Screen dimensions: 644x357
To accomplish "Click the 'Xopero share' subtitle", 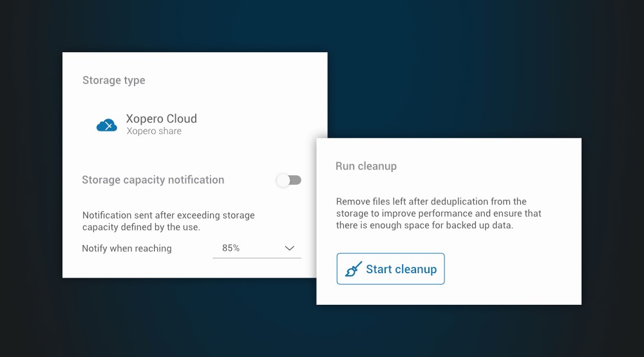I will [x=154, y=131].
